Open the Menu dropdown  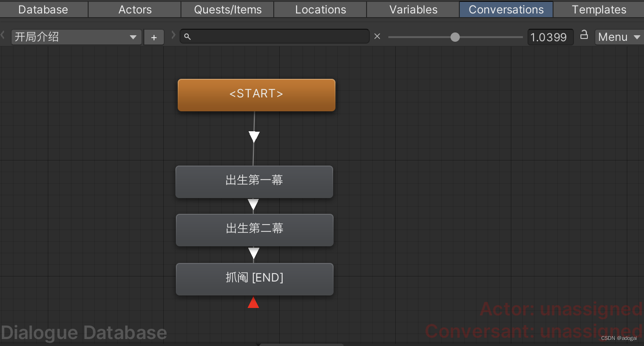tap(618, 37)
